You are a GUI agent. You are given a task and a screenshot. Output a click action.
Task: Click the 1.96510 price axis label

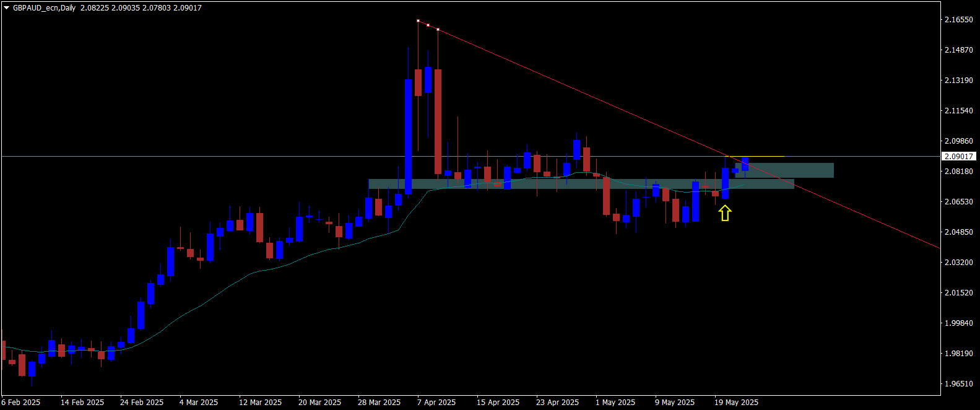point(958,384)
